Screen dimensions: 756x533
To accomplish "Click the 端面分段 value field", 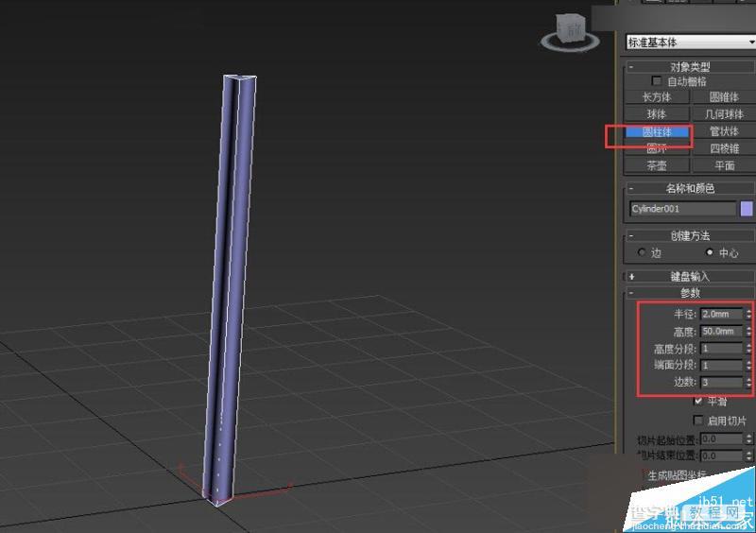I will coord(722,365).
